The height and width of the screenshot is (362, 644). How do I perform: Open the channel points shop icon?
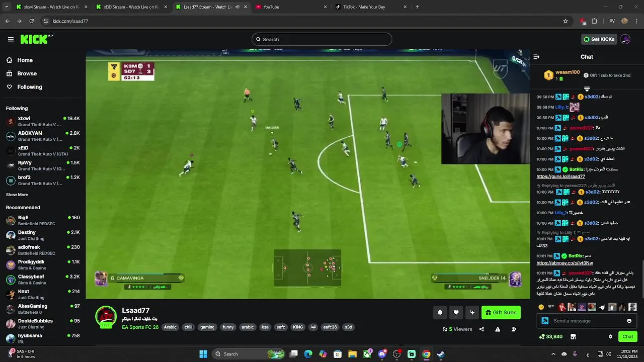[573, 336]
